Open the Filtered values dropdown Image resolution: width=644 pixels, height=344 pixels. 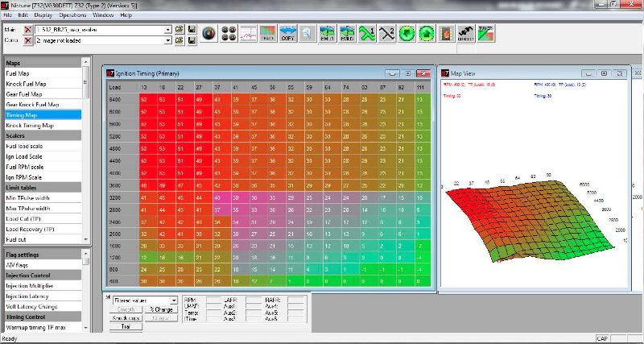(x=173, y=300)
